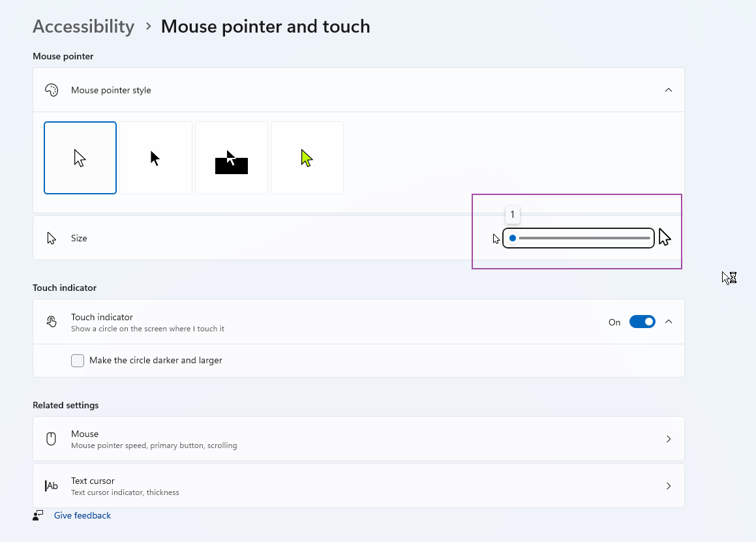Pick the custom lime green pointer style
This screenshot has height=542, width=756.
tap(307, 158)
